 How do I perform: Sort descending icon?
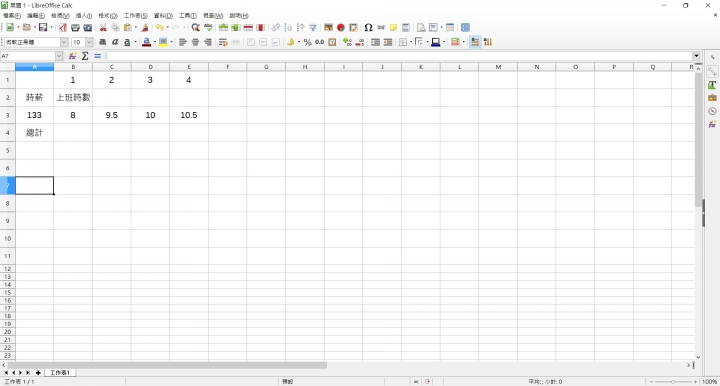(x=301, y=28)
